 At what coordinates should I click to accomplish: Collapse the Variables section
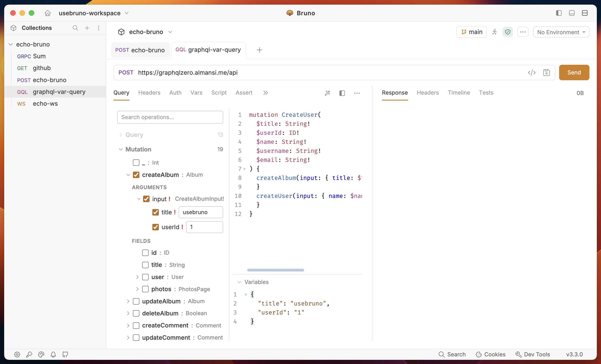tap(239, 282)
